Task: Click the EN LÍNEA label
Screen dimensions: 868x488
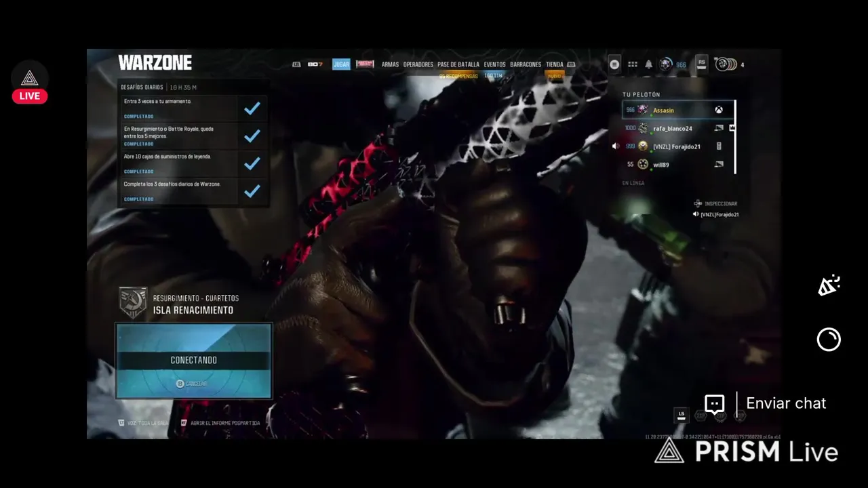Action: tap(633, 183)
